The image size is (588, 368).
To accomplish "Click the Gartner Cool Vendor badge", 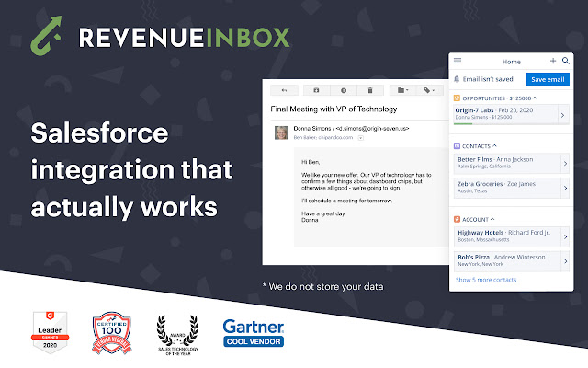I will (254, 333).
